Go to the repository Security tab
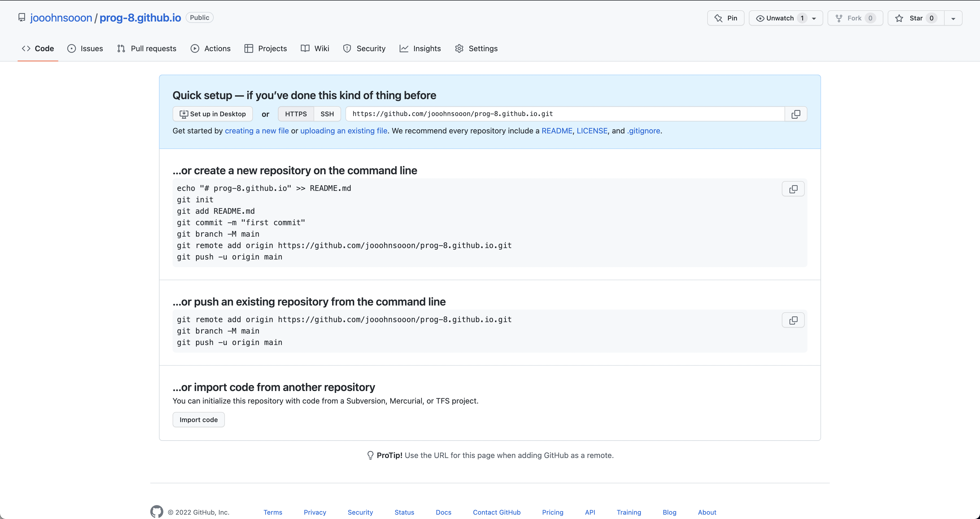 click(x=364, y=48)
